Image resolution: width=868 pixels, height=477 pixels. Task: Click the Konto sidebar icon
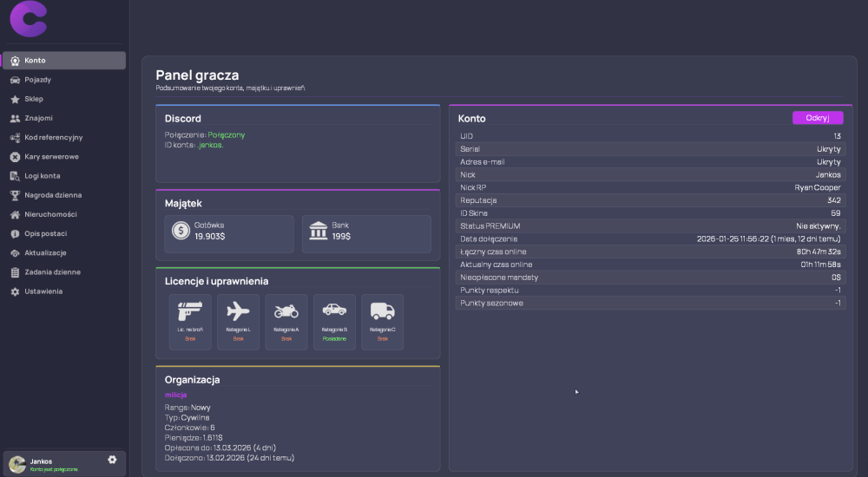click(15, 61)
